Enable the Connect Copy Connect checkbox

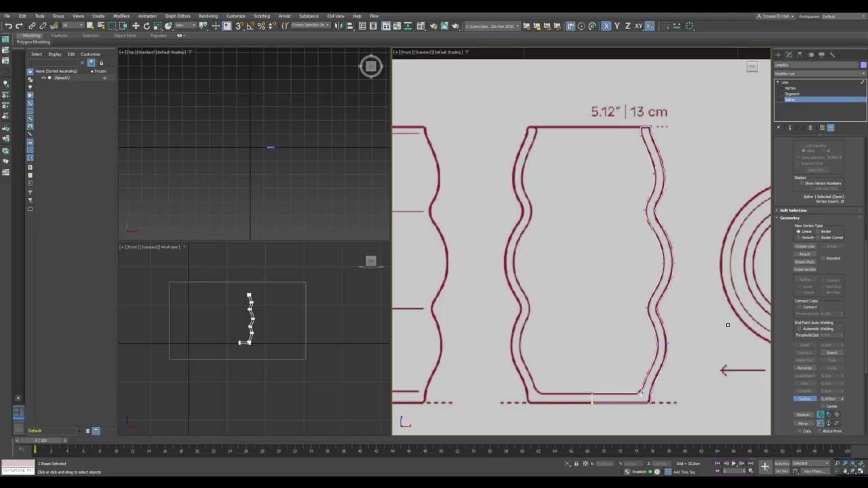click(x=800, y=307)
